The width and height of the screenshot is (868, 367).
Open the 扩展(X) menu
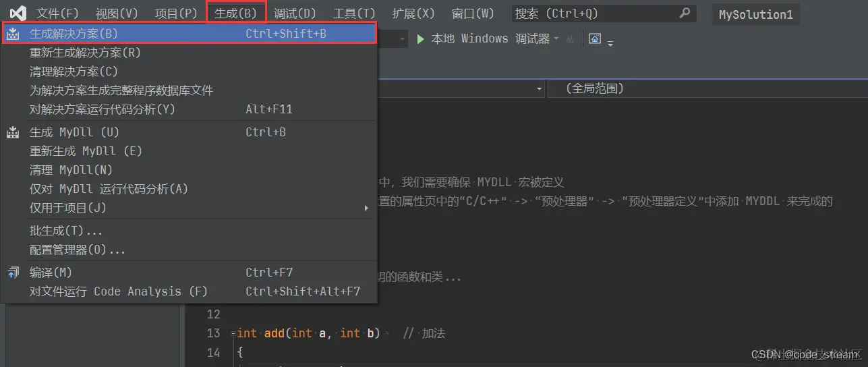point(413,13)
